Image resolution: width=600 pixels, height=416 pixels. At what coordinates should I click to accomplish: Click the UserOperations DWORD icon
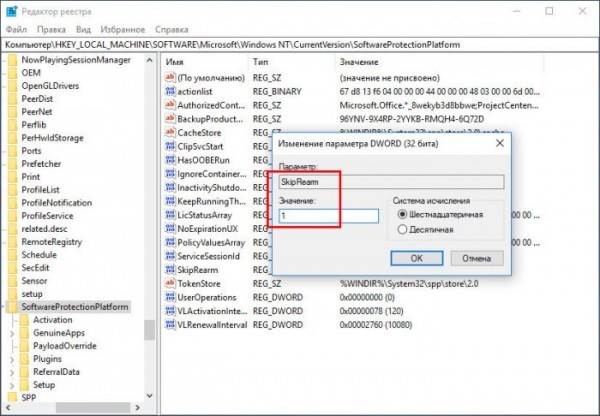[170, 297]
